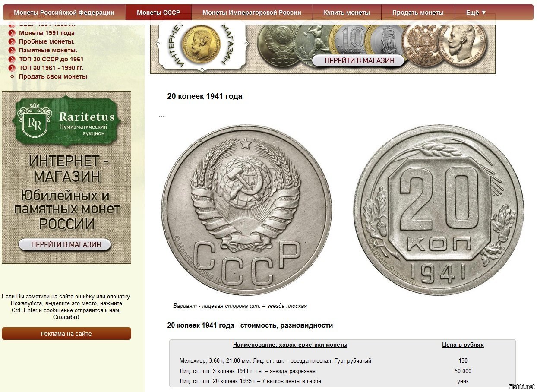
Task: Open Монеты СССР tab
Action: point(158,13)
